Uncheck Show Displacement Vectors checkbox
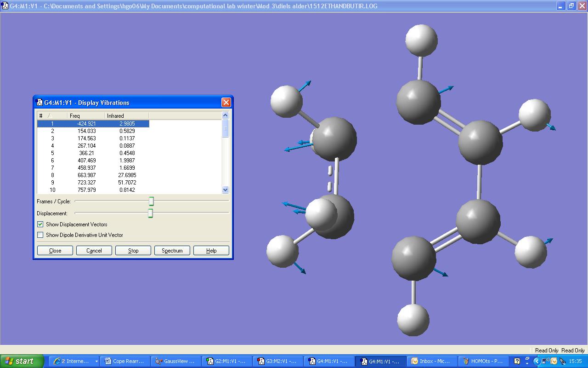 tap(40, 224)
